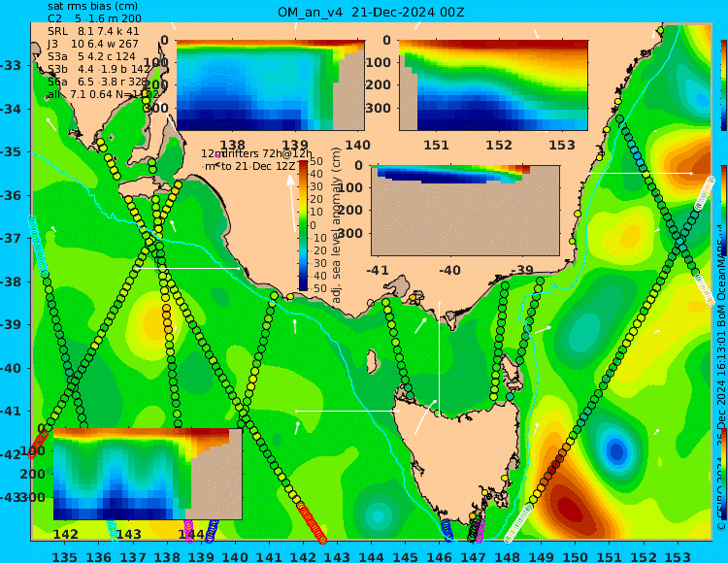The image size is (728, 563).
Task: Click the magenta drifter marker beside '12m drifters'
Action: pos(217,156)
